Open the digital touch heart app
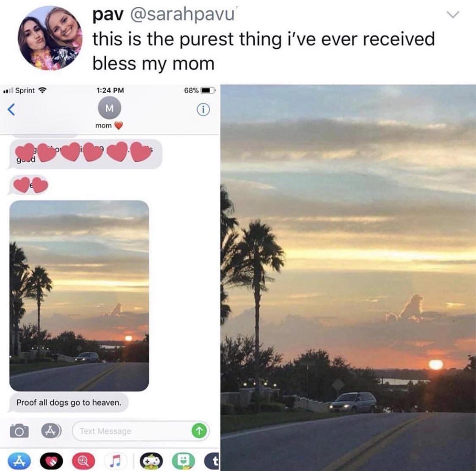Screen dimensions: 476x471 pyautogui.click(x=51, y=461)
